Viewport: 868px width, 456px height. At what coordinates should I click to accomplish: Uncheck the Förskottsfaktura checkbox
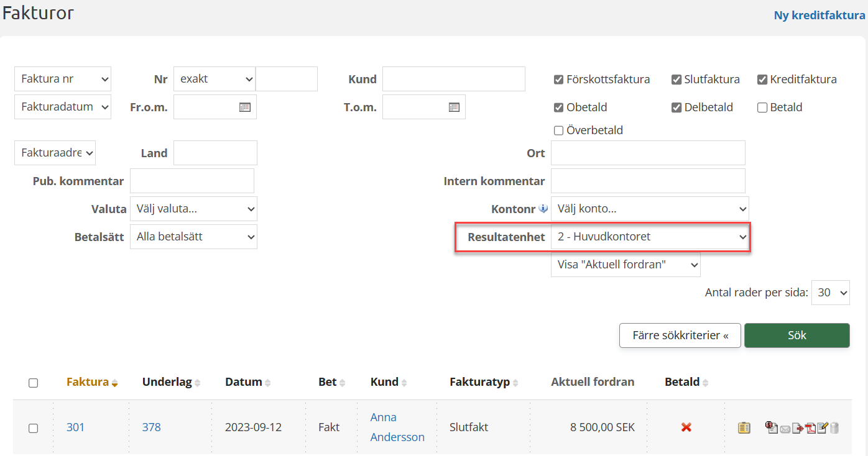(558, 80)
